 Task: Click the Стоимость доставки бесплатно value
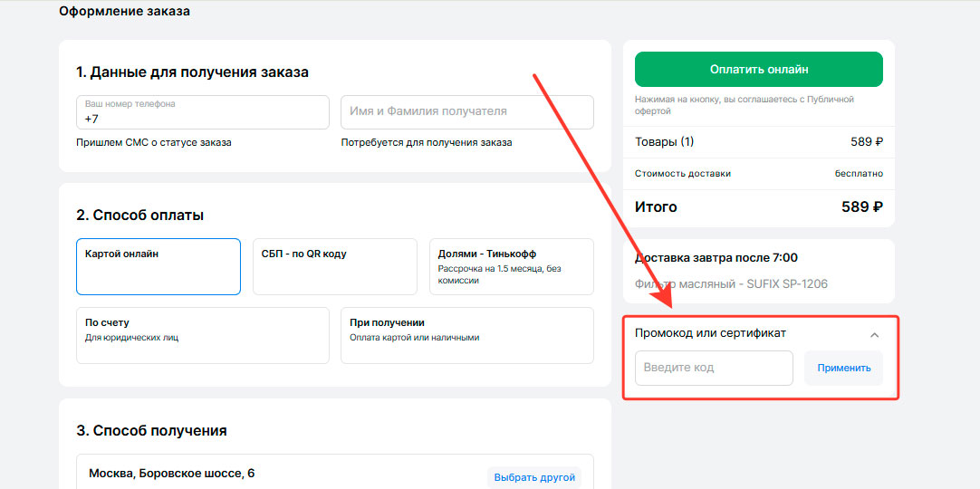click(x=859, y=174)
